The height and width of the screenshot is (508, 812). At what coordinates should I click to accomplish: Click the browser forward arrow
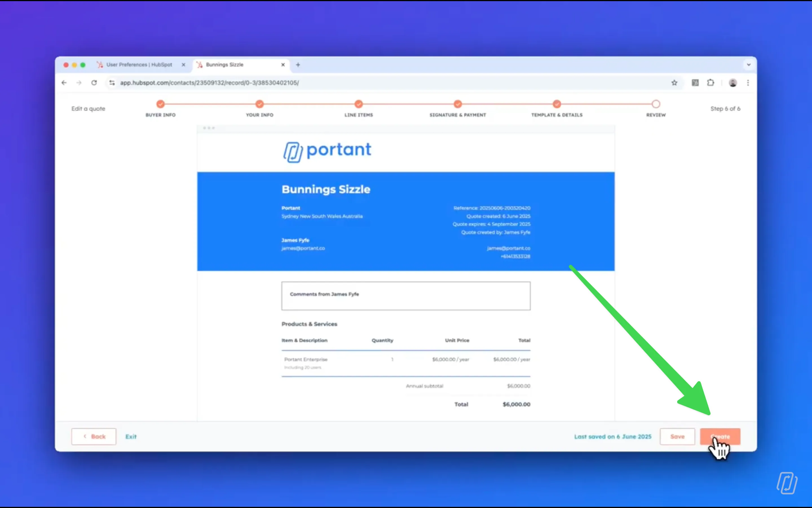click(x=79, y=83)
